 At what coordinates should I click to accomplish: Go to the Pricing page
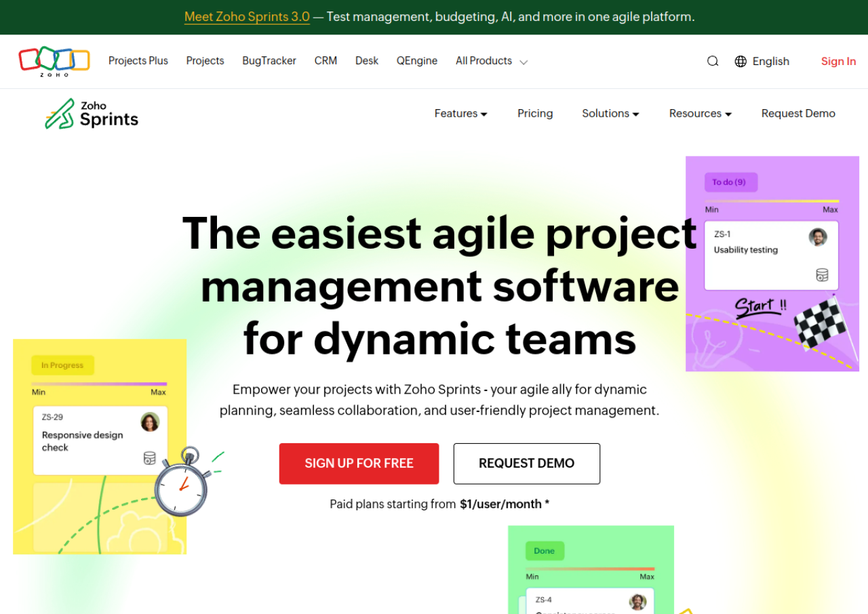[535, 114]
